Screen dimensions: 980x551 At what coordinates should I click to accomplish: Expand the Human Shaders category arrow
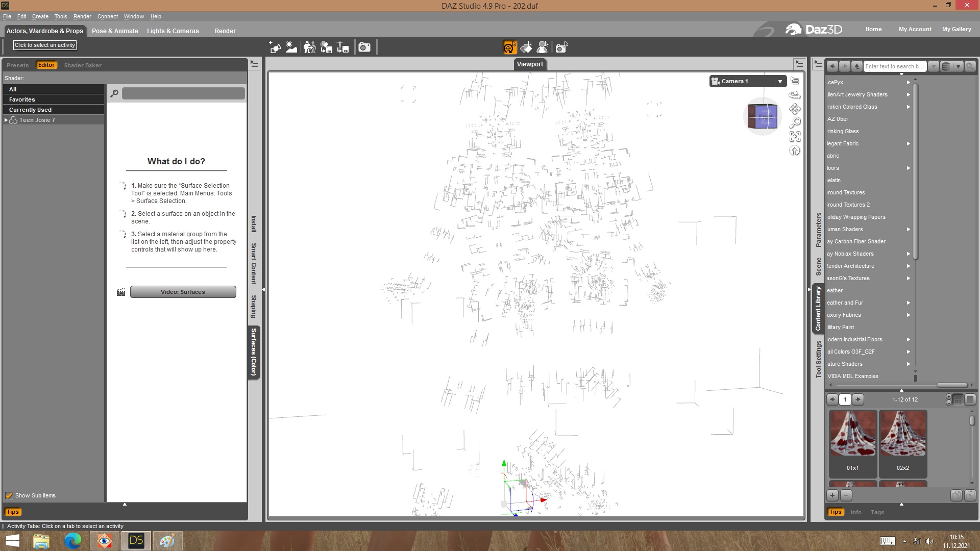pyautogui.click(x=909, y=229)
